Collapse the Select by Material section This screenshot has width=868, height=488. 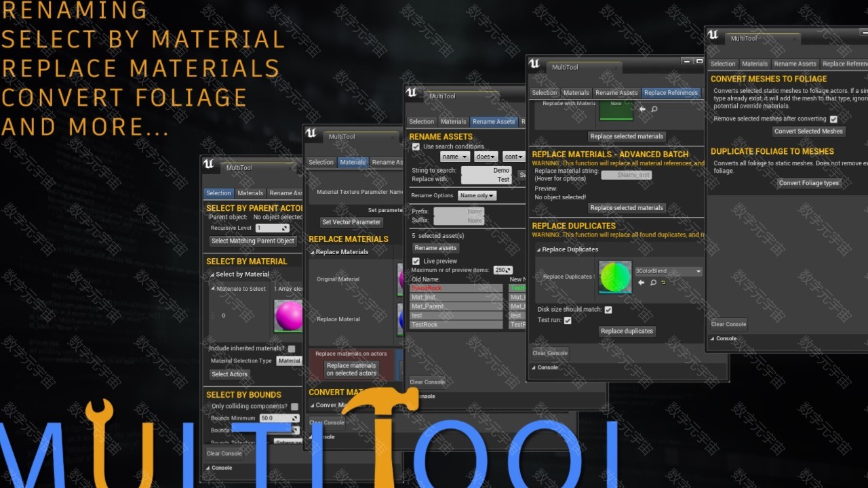[211, 274]
